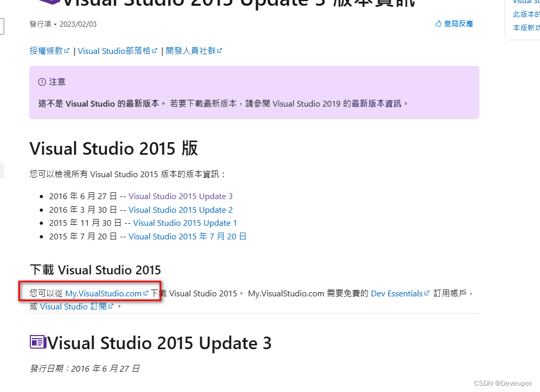Viewport: 540px width, 392px height.
Task: Click the external-link icon after 授權條款
Action: coord(67,50)
